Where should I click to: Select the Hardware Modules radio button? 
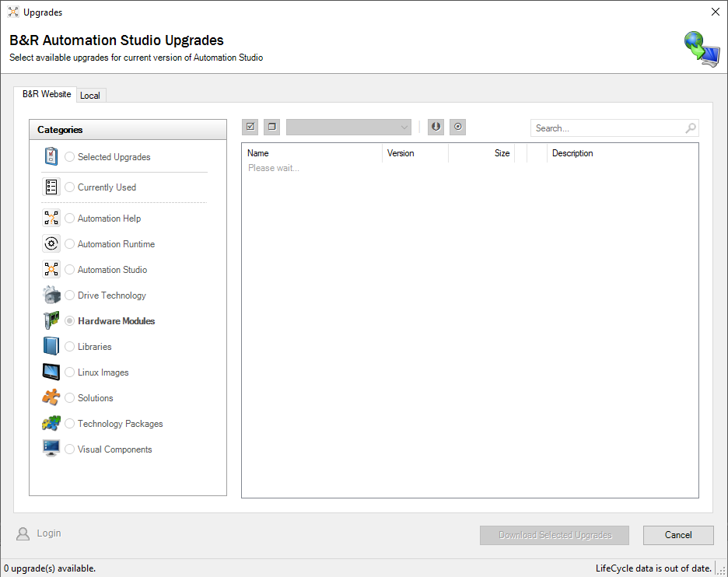pyautogui.click(x=70, y=320)
